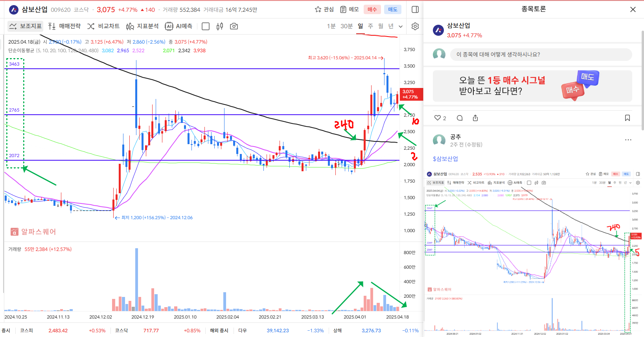
Task: Open the 매매전략 trading strategy tool
Action: click(x=64, y=26)
